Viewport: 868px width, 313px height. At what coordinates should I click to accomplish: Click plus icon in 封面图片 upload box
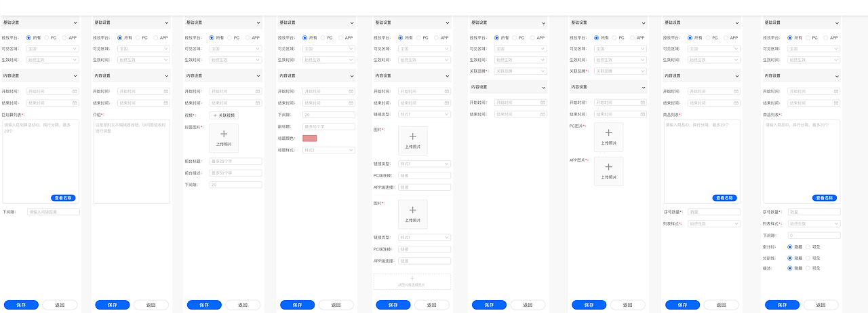coord(224,134)
